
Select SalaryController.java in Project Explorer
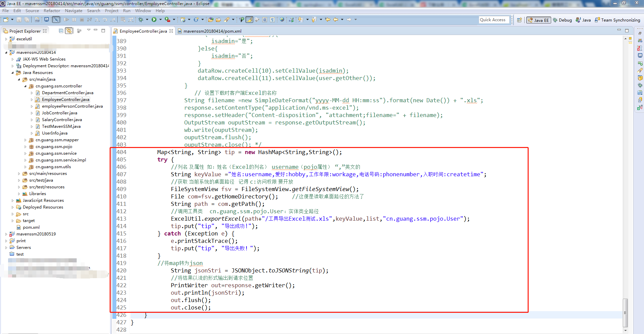[62, 120]
